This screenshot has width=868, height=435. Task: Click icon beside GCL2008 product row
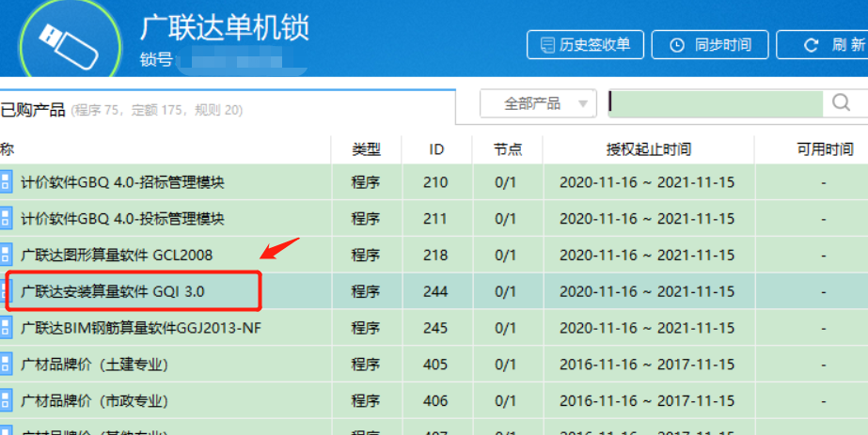pyautogui.click(x=6, y=255)
